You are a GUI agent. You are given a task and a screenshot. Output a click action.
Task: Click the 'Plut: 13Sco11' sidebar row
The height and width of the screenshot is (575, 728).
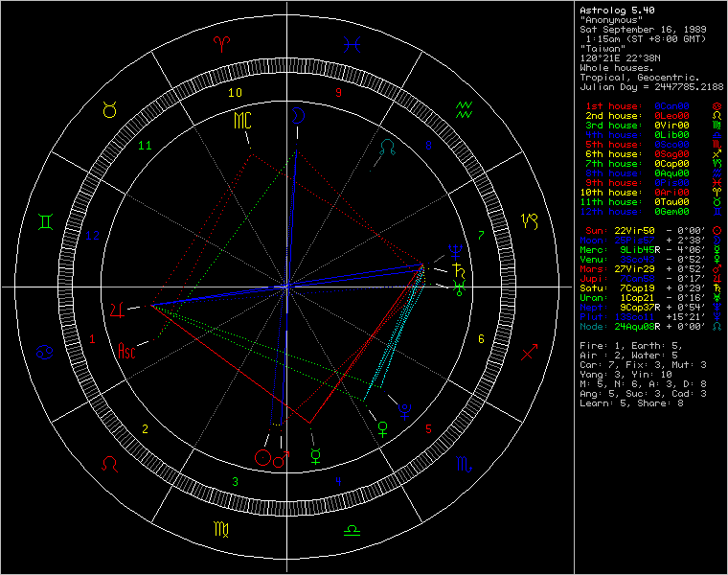click(652, 317)
